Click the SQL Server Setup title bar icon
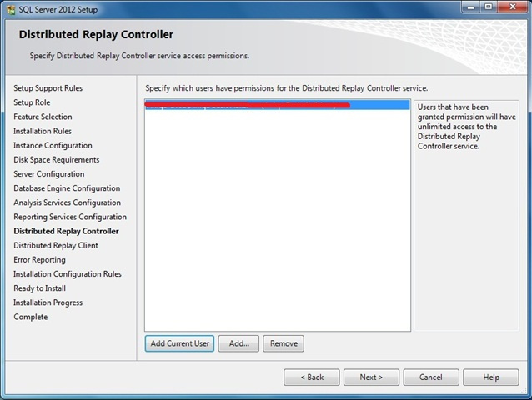This screenshot has width=532, height=400. (x=11, y=9)
